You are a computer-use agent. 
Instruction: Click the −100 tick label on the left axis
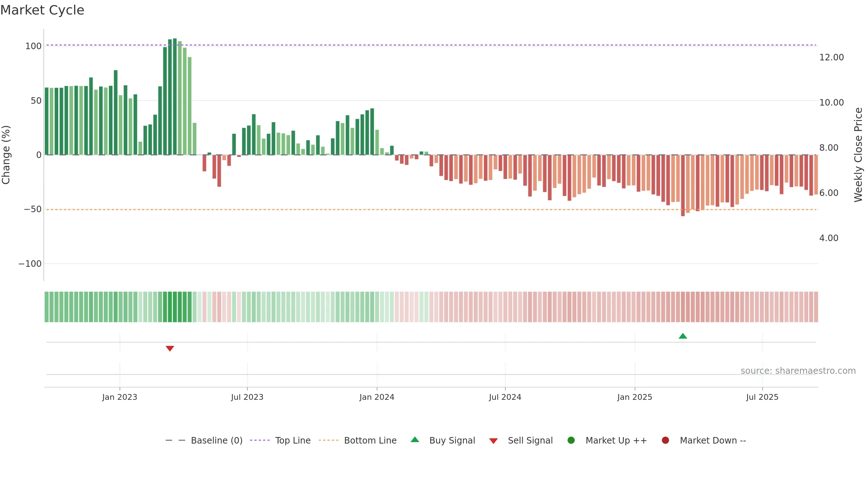pyautogui.click(x=30, y=264)
